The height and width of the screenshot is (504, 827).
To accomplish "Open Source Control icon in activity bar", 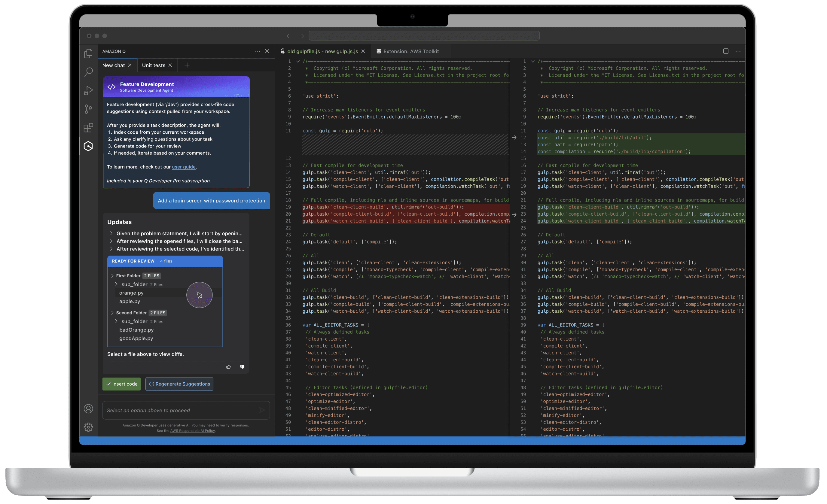I will pyautogui.click(x=88, y=109).
